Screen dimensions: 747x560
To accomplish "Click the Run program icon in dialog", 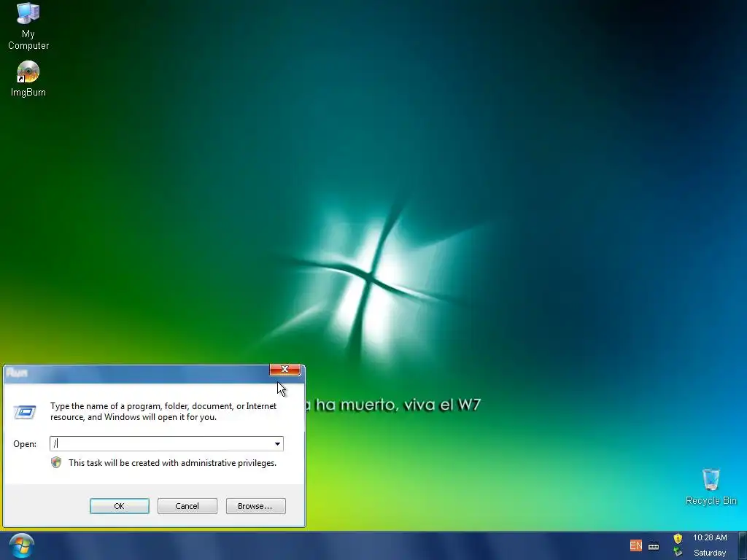I will [x=25, y=411].
